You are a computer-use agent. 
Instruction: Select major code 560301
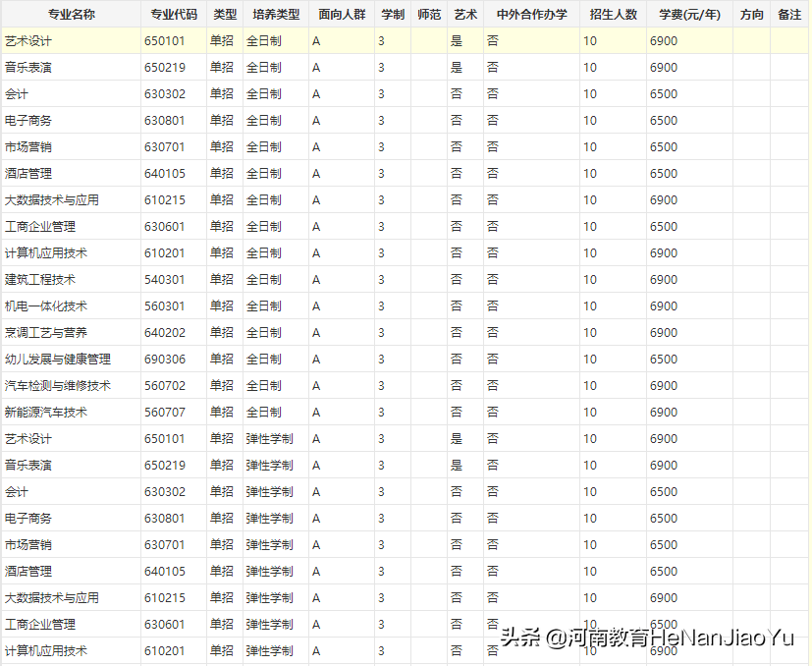pos(165,306)
